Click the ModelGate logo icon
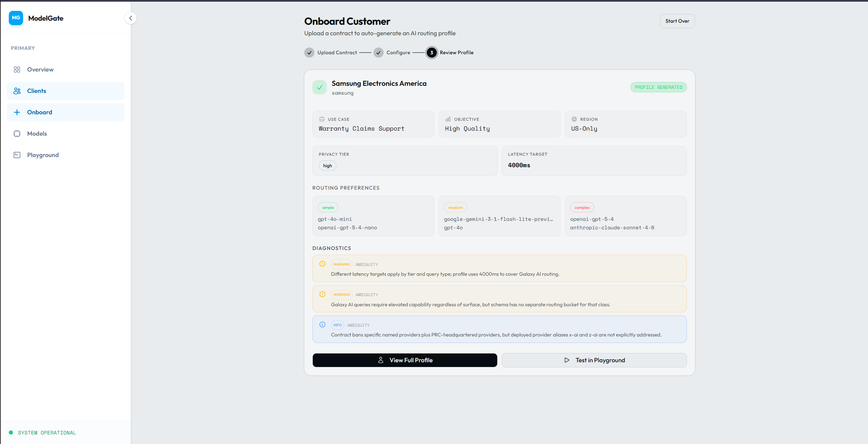Screen dimensions: 868x444 coord(16,18)
